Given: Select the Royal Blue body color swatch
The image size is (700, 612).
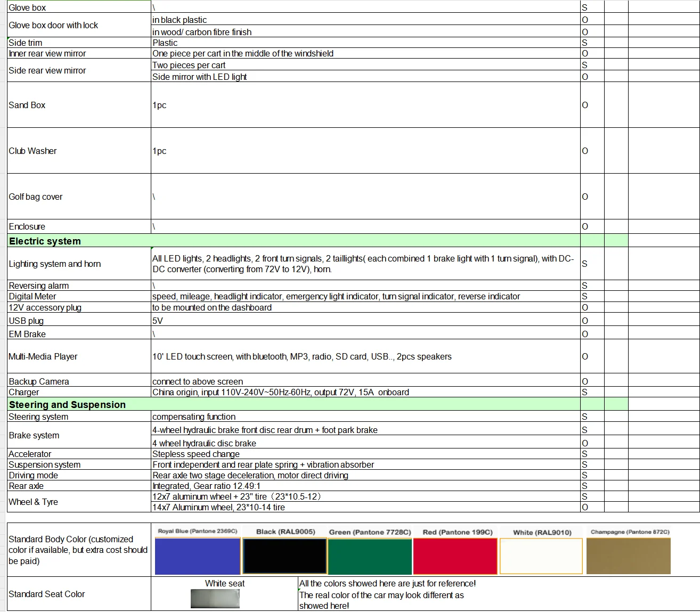Looking at the screenshot, I should (x=197, y=556).
